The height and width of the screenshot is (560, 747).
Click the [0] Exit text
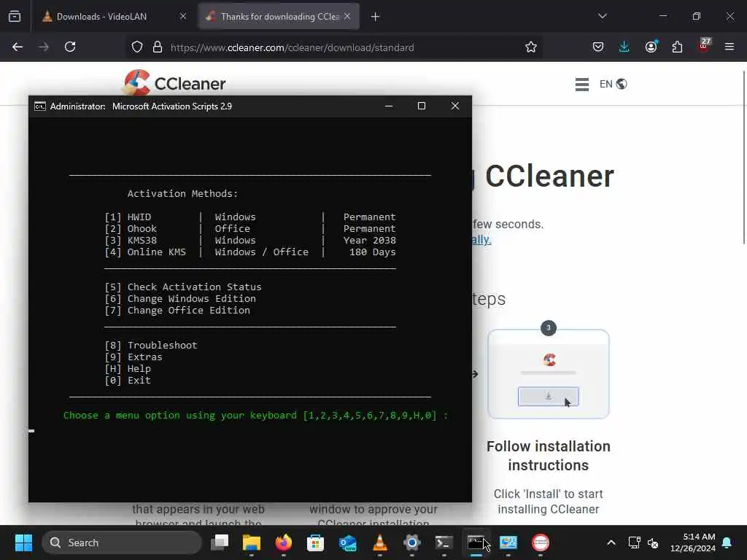128,381
